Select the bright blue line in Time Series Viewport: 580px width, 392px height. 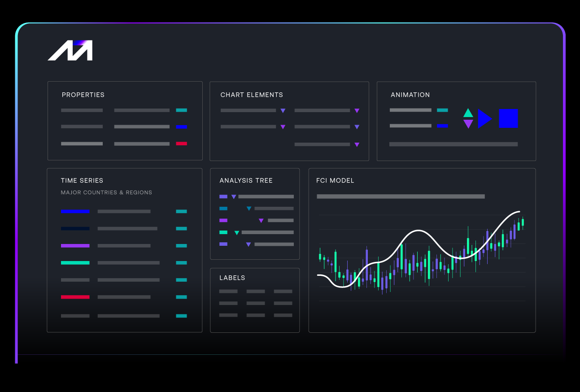coord(75,211)
